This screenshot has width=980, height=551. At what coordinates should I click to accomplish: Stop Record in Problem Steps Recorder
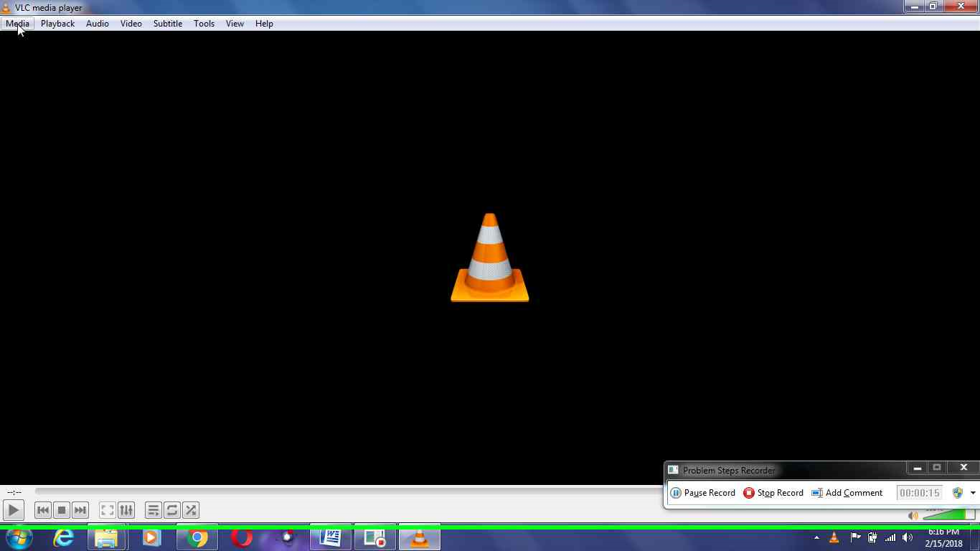click(773, 493)
